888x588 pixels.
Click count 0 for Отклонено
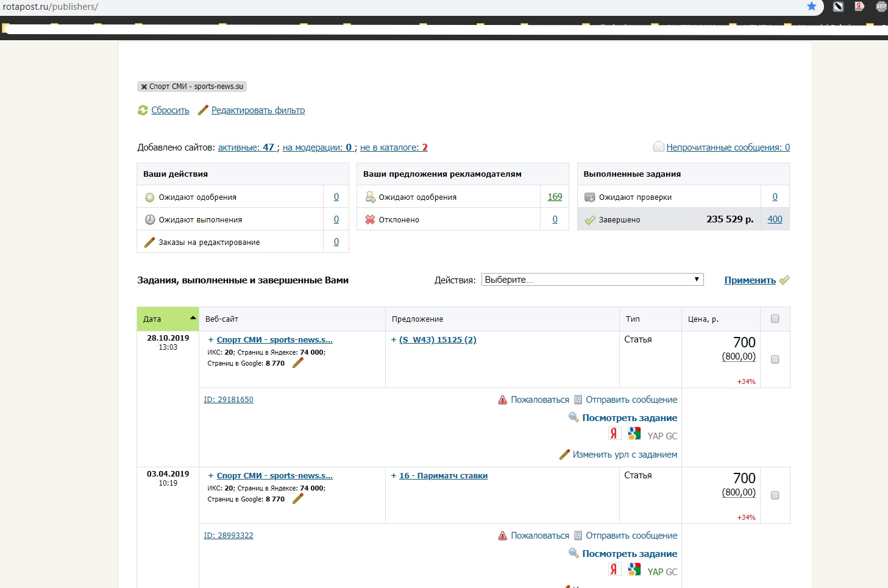[x=555, y=219]
